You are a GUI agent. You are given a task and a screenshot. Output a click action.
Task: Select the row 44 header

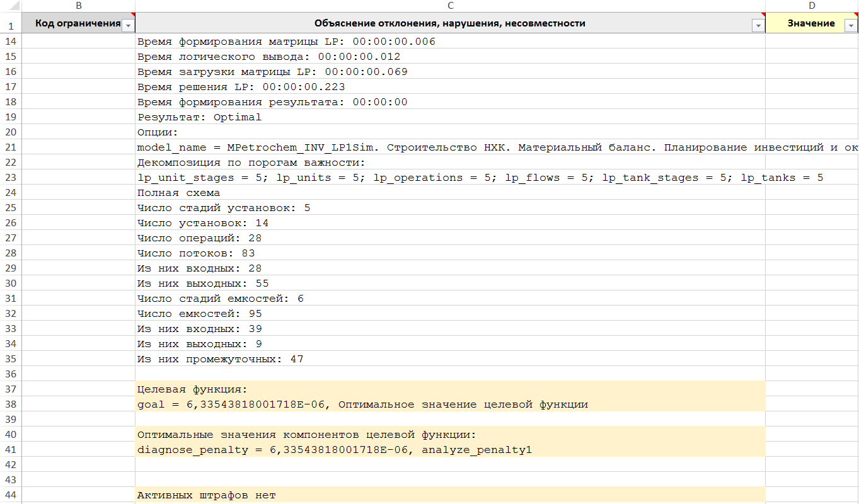click(x=11, y=495)
